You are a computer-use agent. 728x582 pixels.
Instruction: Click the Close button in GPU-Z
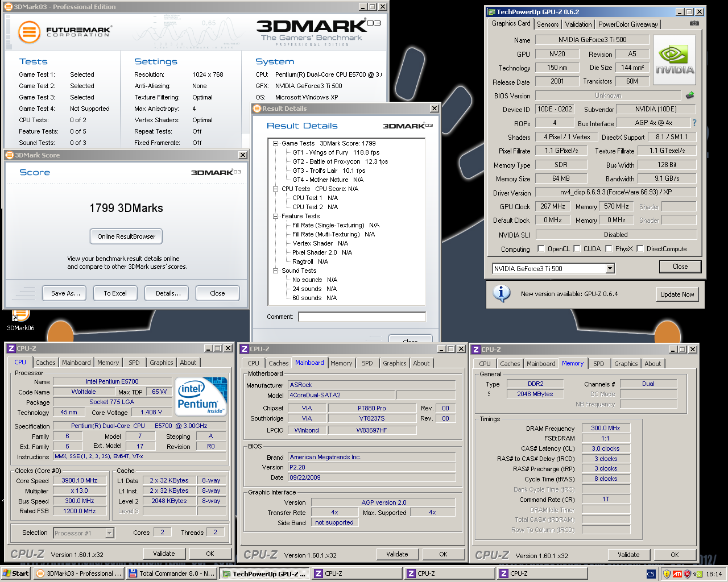tap(680, 267)
